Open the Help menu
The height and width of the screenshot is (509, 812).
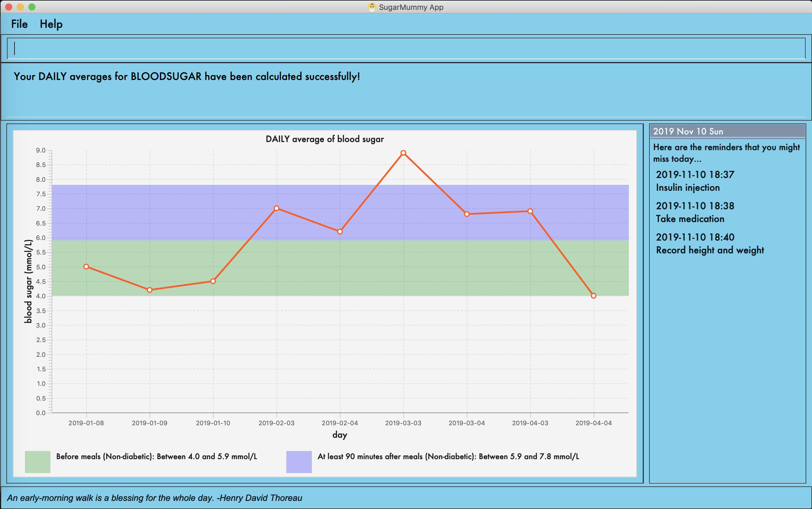(51, 24)
